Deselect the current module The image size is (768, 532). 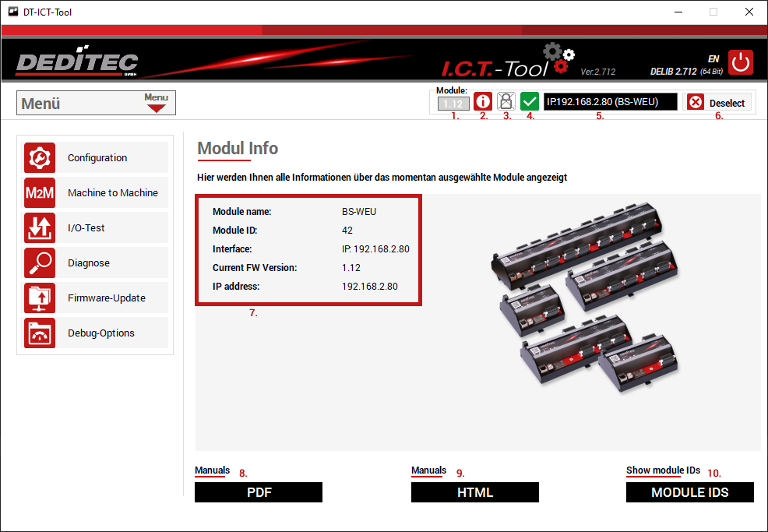(x=717, y=103)
